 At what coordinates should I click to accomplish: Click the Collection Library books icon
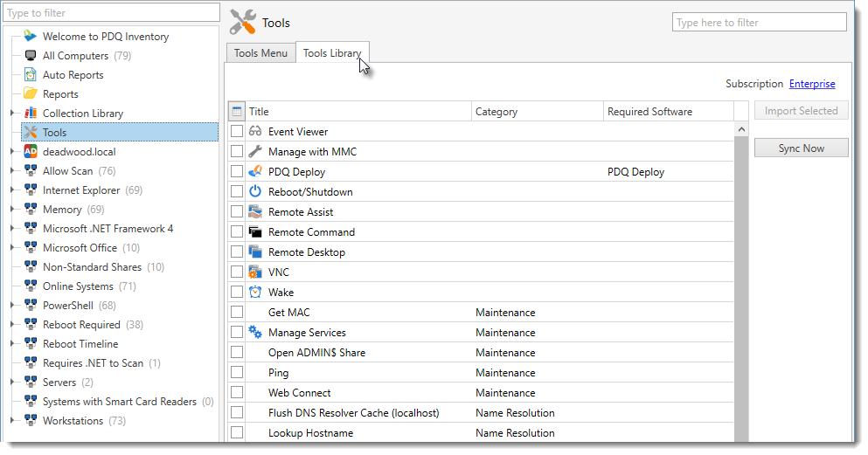31,113
